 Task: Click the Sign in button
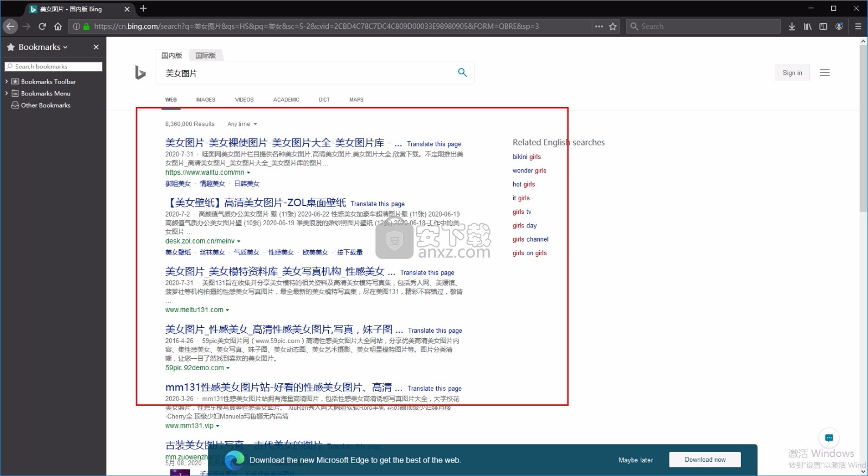point(792,73)
